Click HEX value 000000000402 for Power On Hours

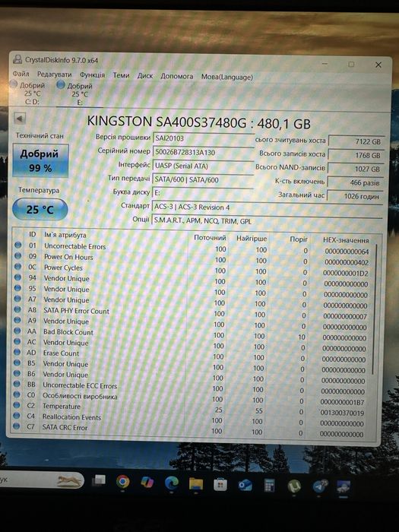(347, 262)
